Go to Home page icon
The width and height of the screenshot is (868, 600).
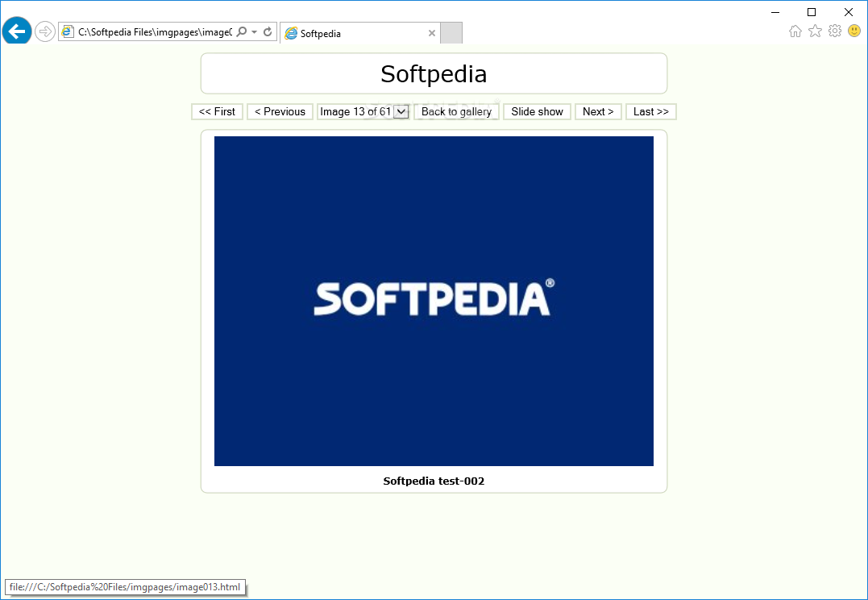pyautogui.click(x=795, y=31)
